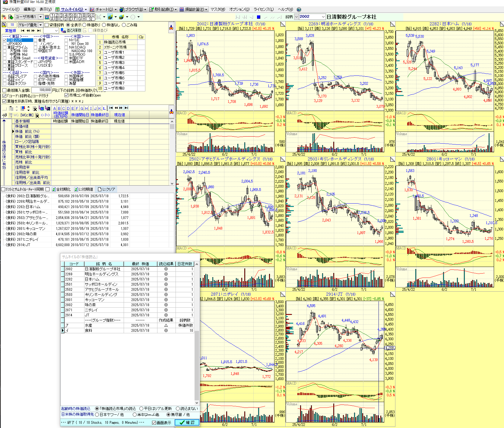Open the サムネイル menu dropdown arrow
This screenshot has height=428, width=504.
[x=86, y=9]
